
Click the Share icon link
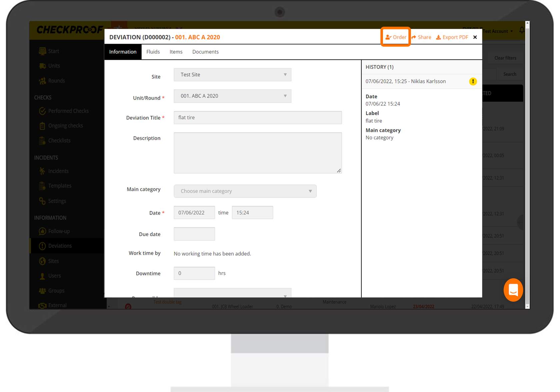pyautogui.click(x=421, y=37)
